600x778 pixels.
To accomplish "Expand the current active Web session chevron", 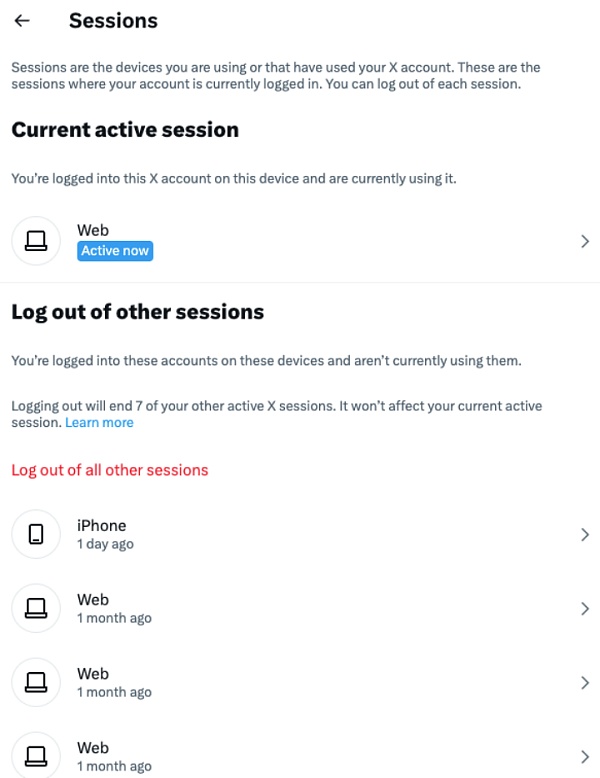I will point(585,241).
